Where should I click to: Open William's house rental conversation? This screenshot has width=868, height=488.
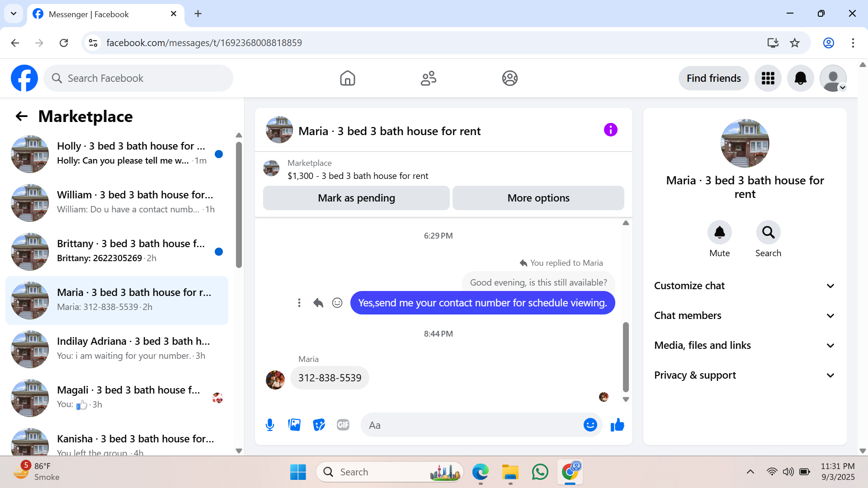(x=117, y=203)
